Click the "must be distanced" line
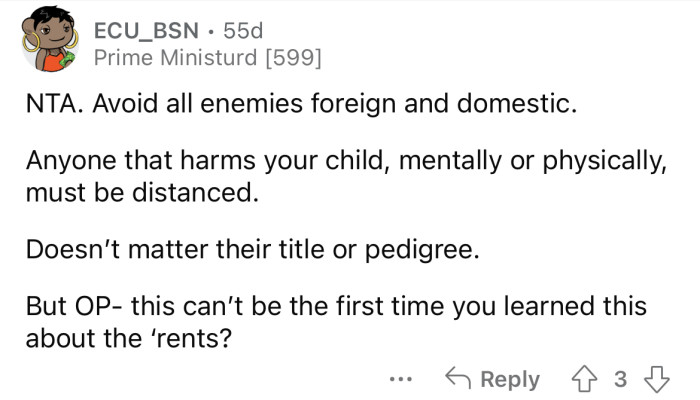 pyautogui.click(x=141, y=191)
